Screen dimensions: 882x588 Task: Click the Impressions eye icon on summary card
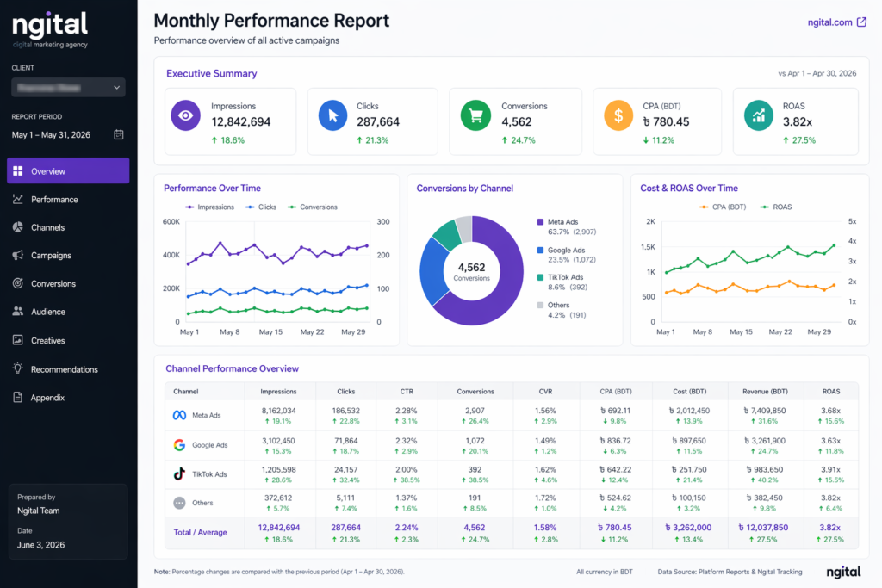pyautogui.click(x=185, y=115)
